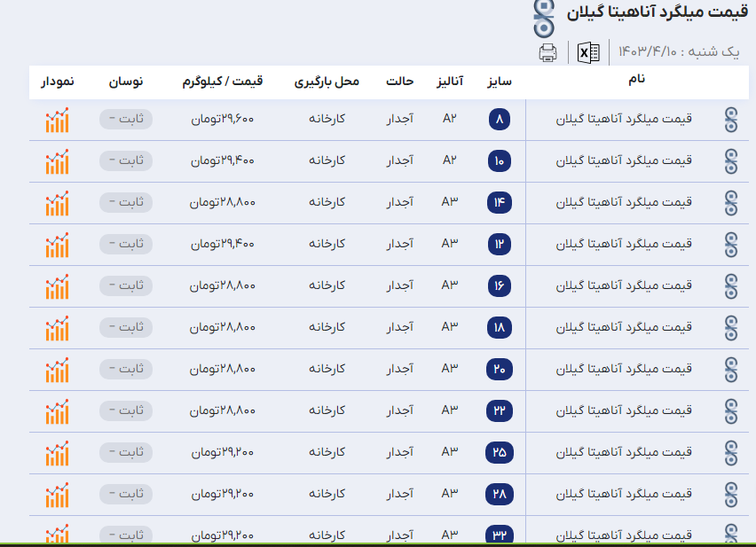Viewport: 756px width, 547px height.
Task: Click the brand logo in the size 12 row
Action: 730,244
